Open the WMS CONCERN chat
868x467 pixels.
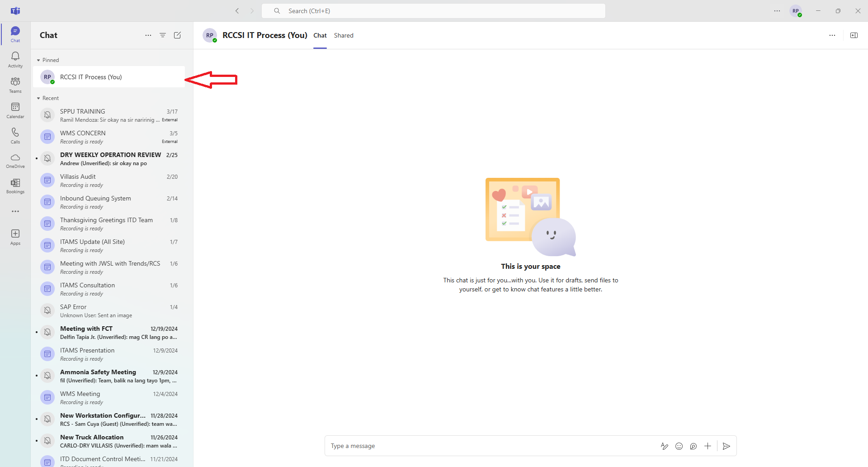109,137
